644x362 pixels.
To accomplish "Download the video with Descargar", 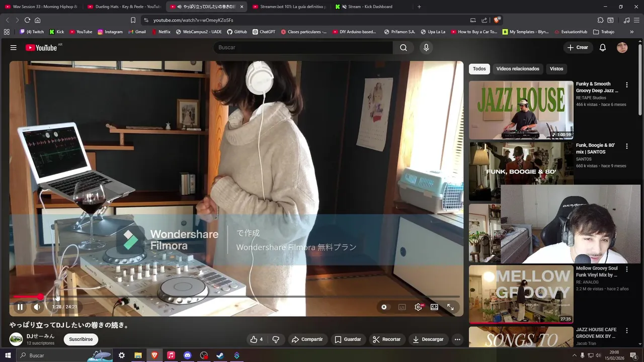I will point(428,339).
